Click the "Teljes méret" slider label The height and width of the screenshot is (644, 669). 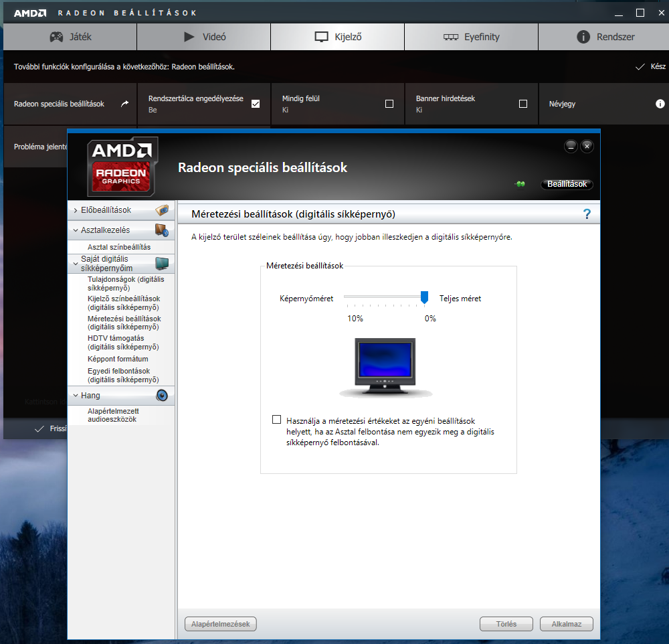point(460,299)
